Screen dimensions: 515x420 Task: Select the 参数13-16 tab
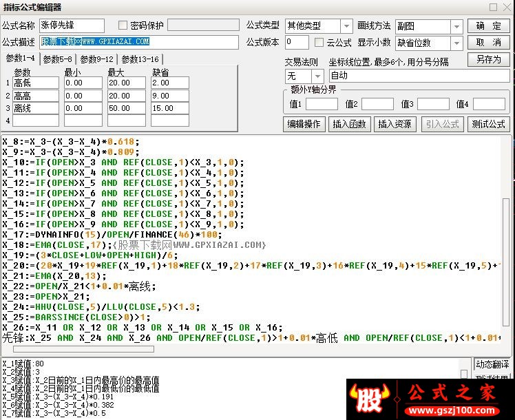(140, 59)
